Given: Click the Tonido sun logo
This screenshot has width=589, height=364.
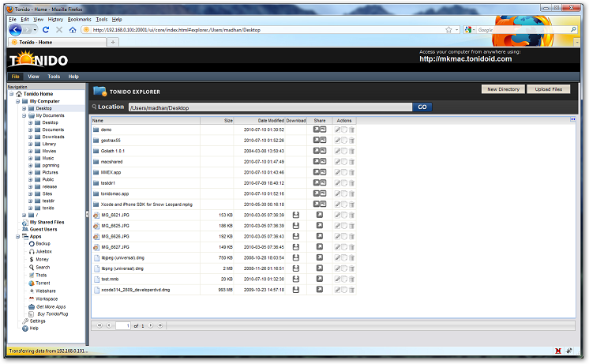Looking at the screenshot, I should pyautogui.click(x=27, y=58).
